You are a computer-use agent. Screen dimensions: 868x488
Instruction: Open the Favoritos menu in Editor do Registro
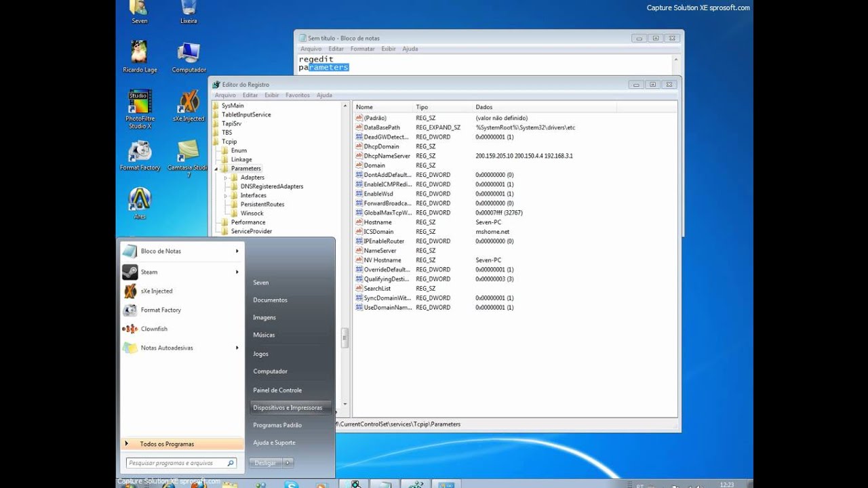pos(298,96)
